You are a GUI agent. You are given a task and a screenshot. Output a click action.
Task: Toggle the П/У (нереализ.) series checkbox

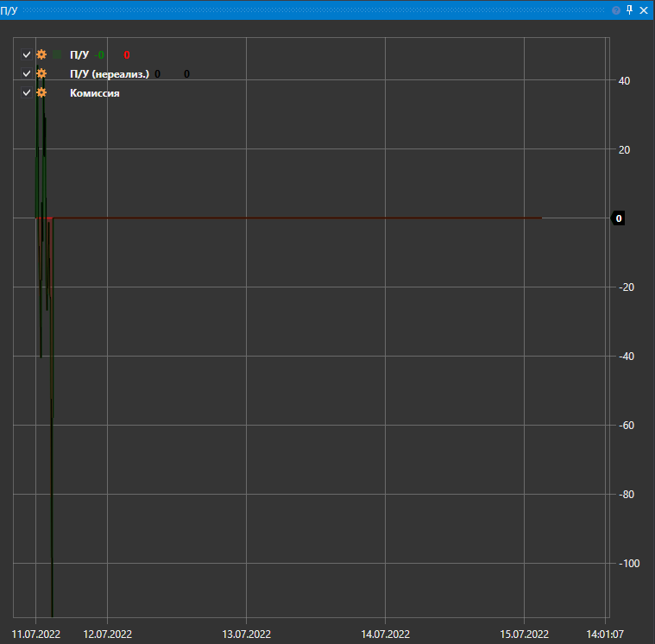[27, 74]
